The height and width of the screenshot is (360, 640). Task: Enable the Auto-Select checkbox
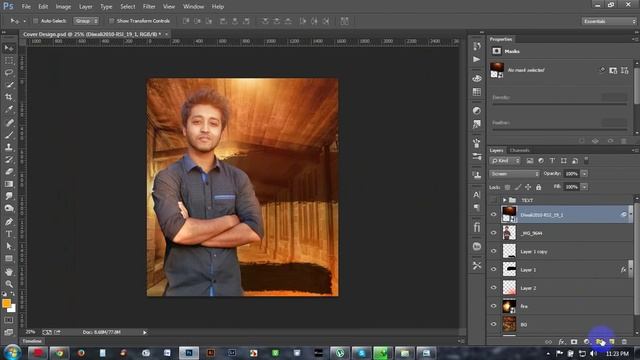36,21
